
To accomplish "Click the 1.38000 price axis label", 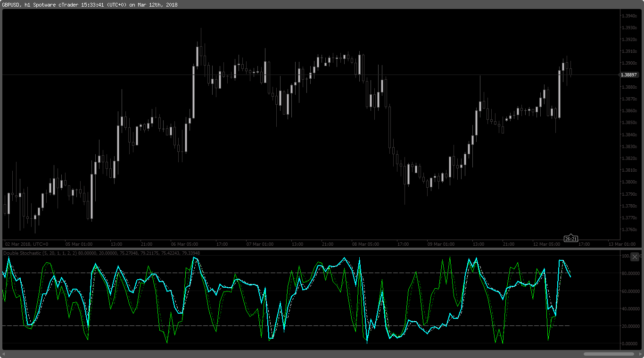I will [x=629, y=182].
